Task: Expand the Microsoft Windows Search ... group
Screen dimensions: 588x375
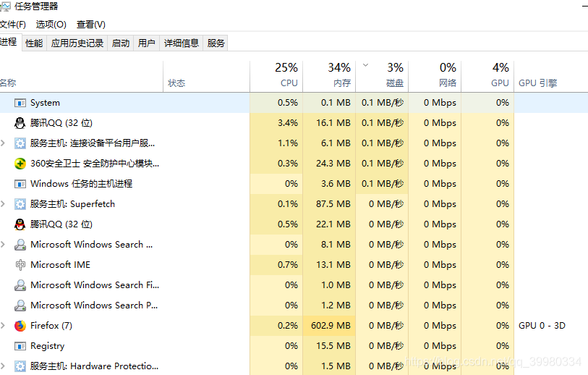Action: 3,245
